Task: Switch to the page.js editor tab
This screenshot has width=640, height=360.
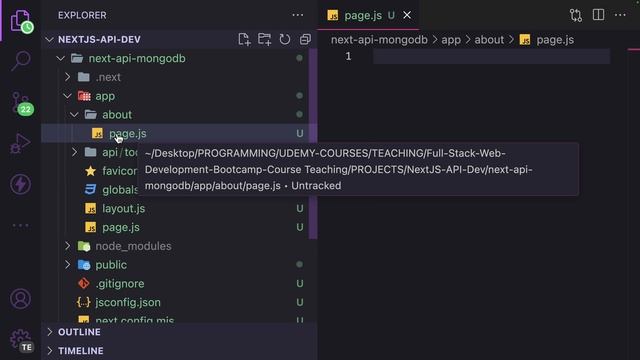Action: 363,15
